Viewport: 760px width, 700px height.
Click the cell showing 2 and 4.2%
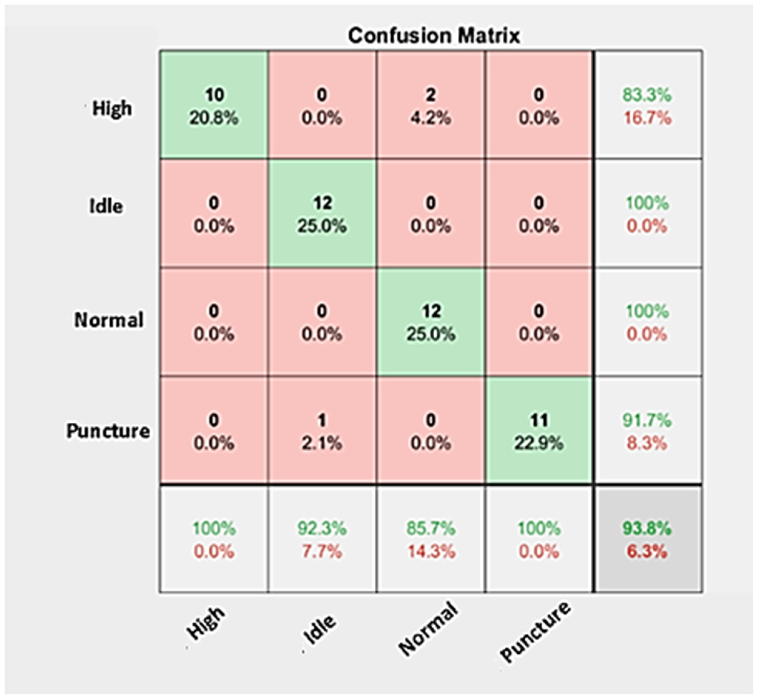click(431, 105)
